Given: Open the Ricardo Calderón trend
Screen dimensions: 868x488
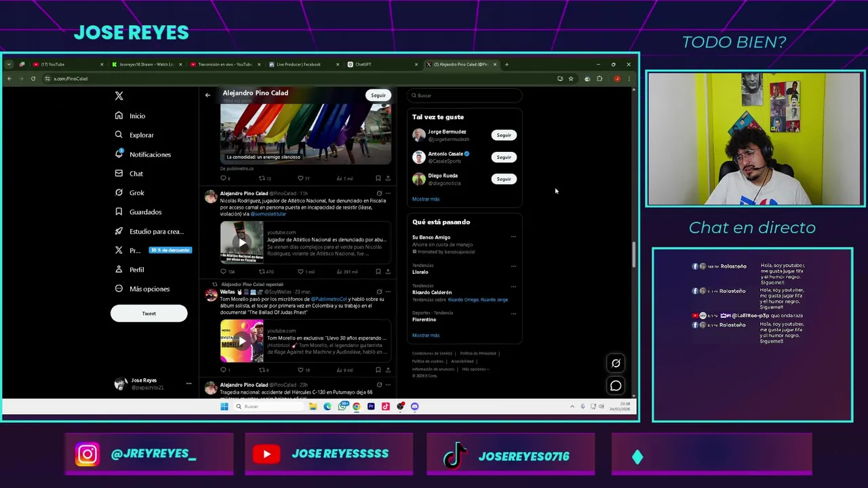Looking at the screenshot, I should [432, 292].
